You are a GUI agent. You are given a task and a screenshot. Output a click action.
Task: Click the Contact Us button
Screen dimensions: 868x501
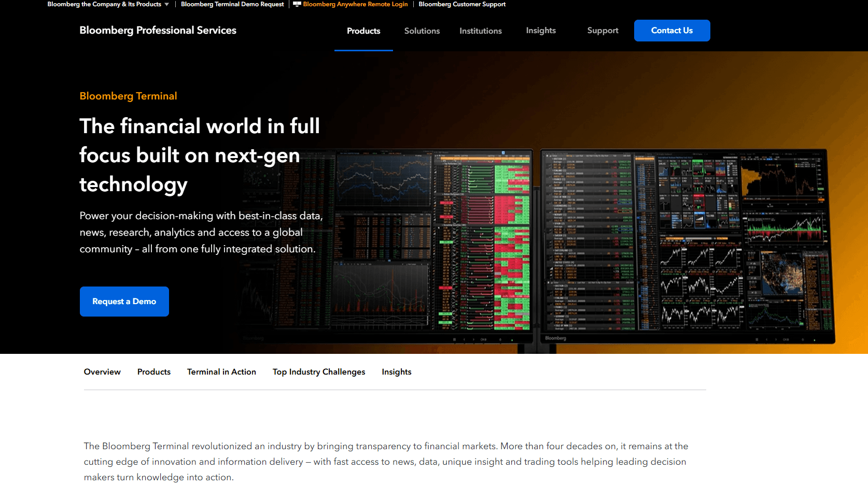[672, 31]
